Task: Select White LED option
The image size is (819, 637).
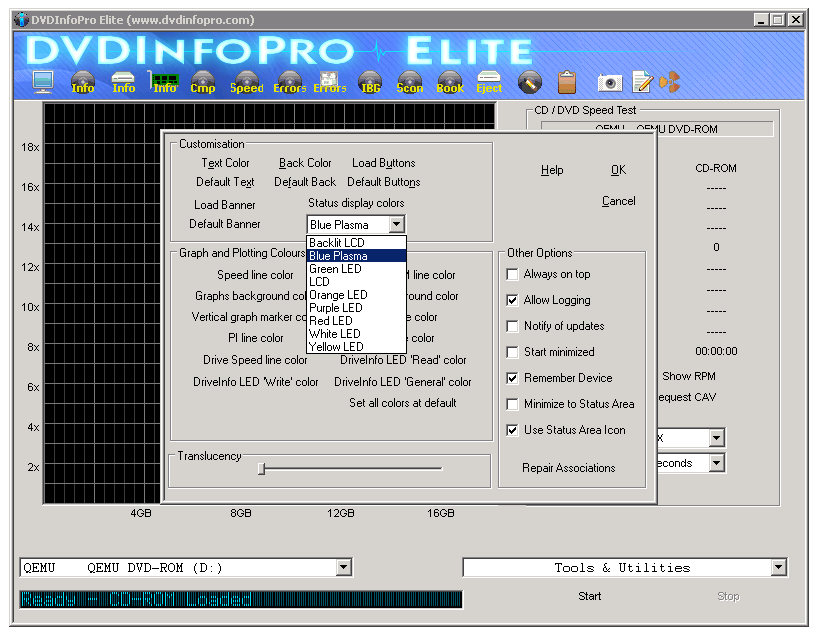Action: tap(356, 334)
